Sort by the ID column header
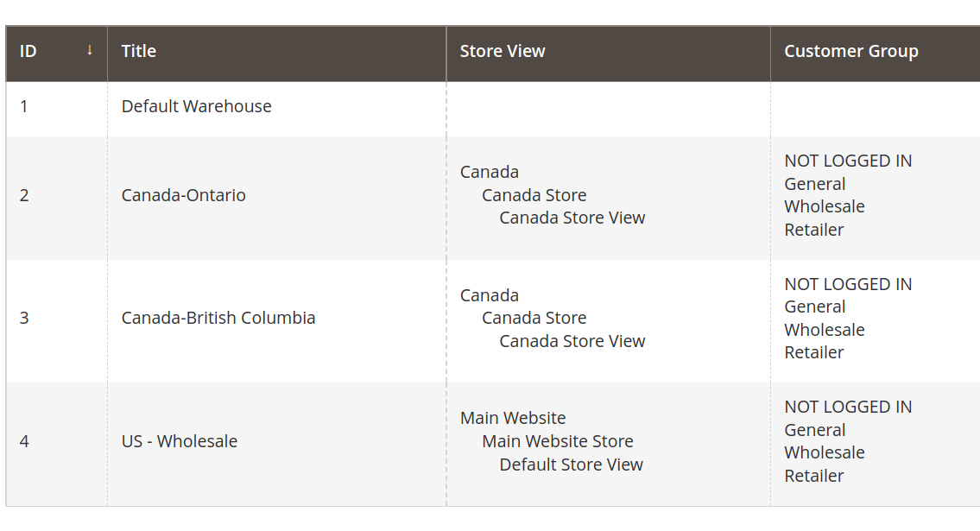This screenshot has height=531, width=980. [57, 54]
